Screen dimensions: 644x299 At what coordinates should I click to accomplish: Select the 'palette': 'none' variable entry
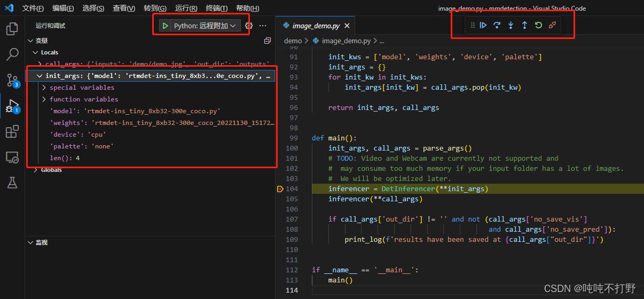pos(151,146)
